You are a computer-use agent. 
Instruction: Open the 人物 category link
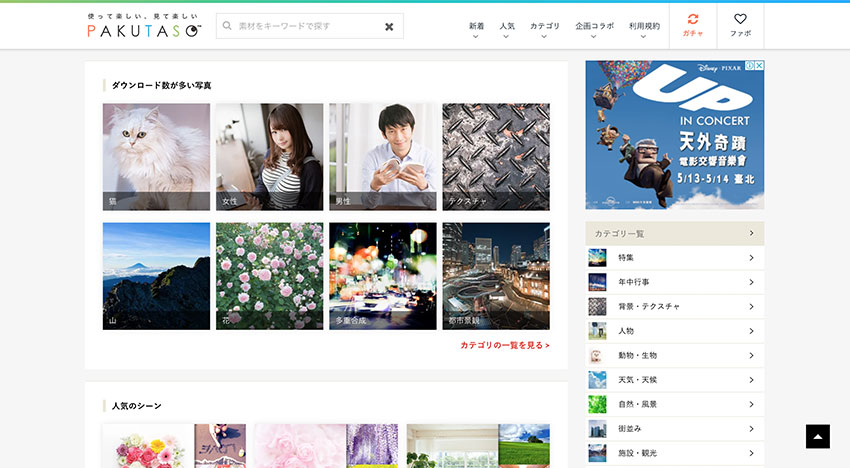[x=675, y=331]
